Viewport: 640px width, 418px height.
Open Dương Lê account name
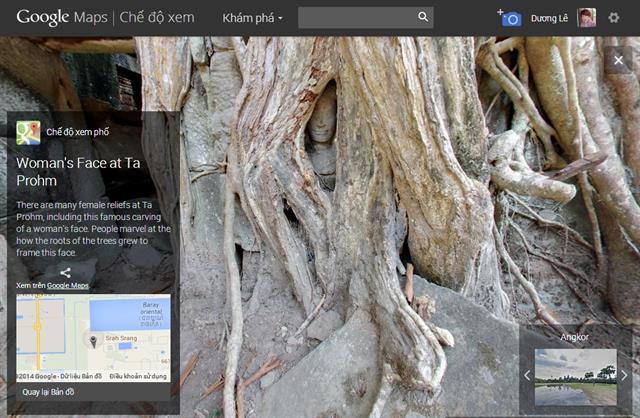click(549, 18)
